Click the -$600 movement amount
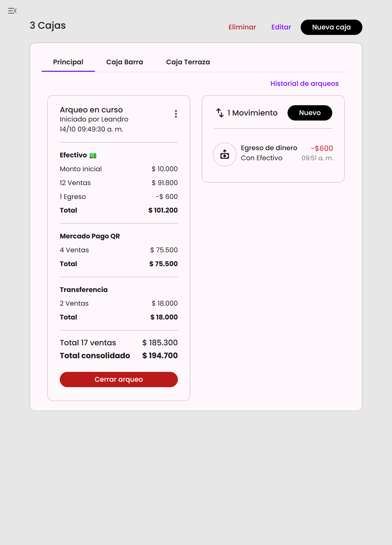 (x=322, y=149)
